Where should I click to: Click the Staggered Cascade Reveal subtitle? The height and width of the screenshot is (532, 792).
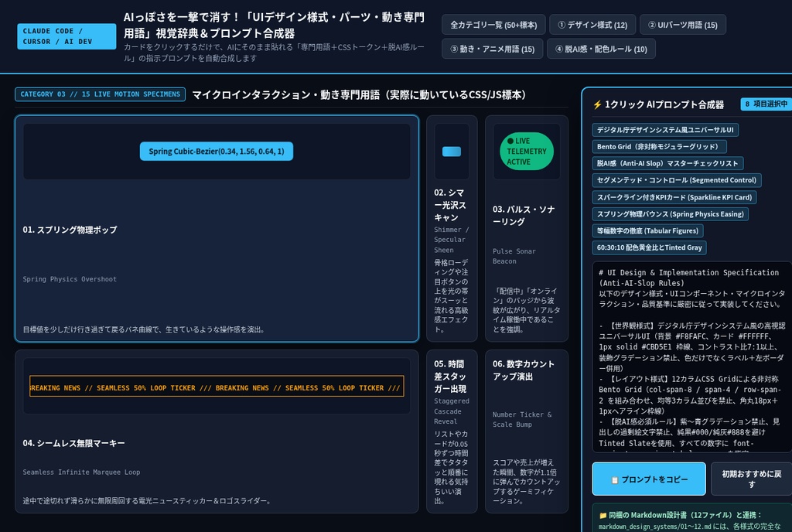click(x=452, y=411)
